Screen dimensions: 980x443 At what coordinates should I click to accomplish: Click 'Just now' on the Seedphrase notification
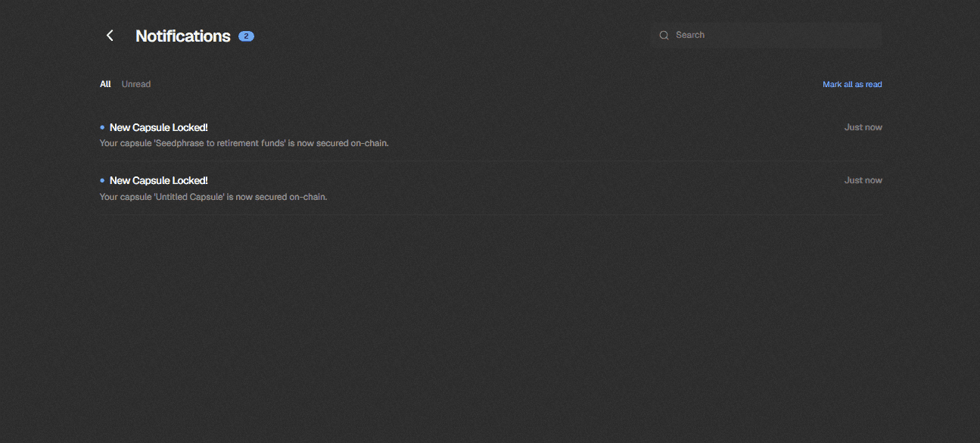[863, 127]
